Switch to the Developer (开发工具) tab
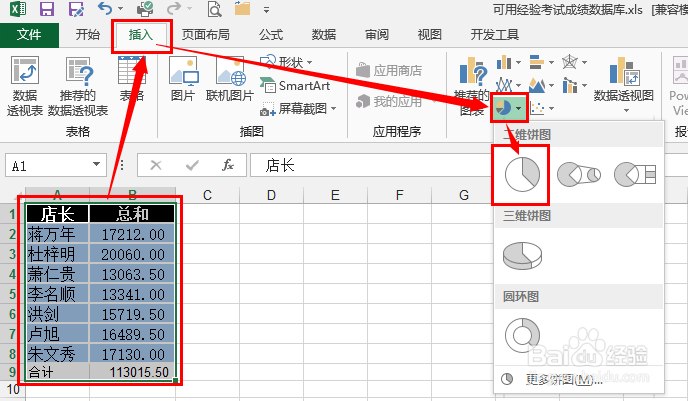 494,35
